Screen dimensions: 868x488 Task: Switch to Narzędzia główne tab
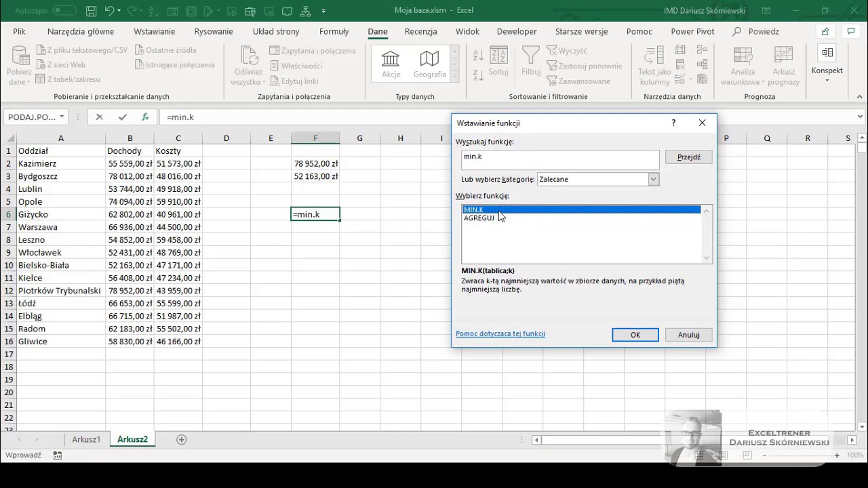click(x=81, y=31)
